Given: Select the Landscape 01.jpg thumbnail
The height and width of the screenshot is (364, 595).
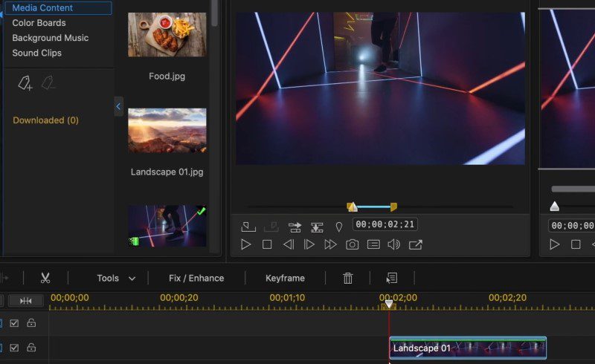Looking at the screenshot, I should pyautogui.click(x=167, y=131).
